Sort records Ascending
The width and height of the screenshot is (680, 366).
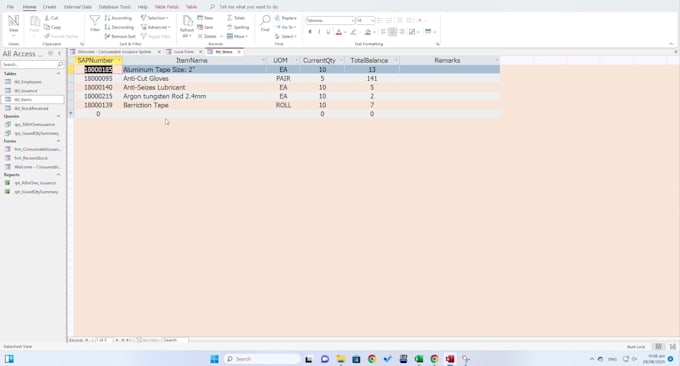click(118, 18)
